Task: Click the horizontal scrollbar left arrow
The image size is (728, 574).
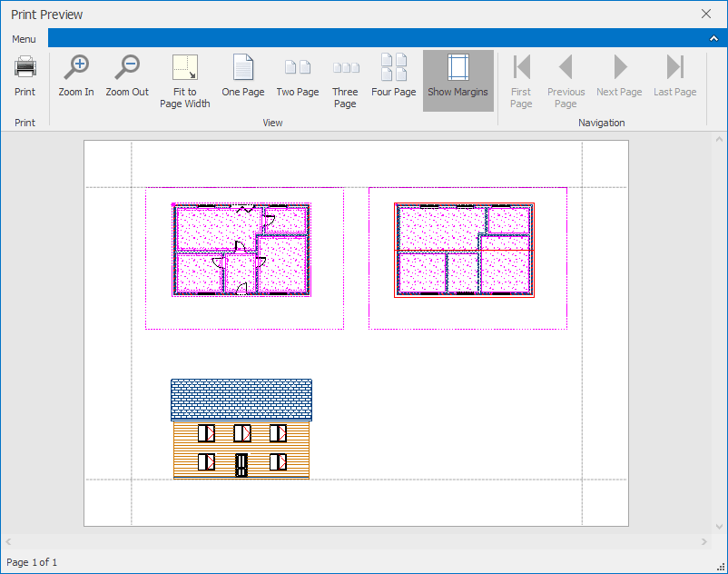Action: pyautogui.click(x=9, y=542)
